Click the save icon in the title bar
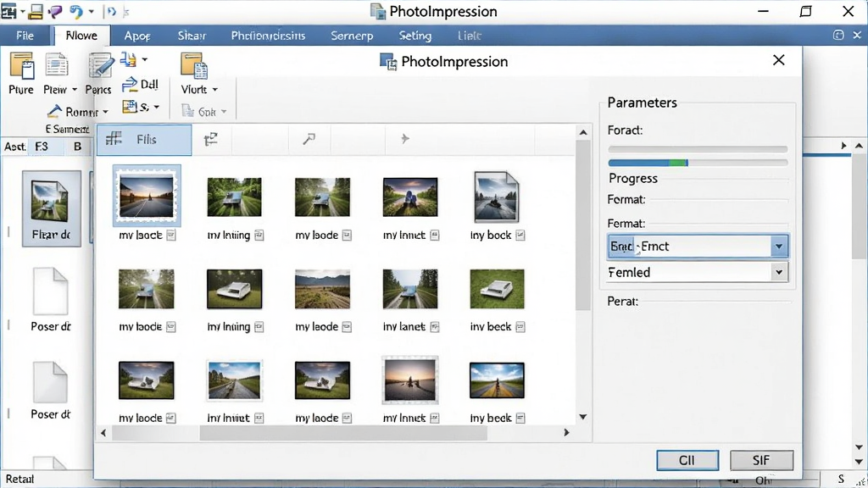The image size is (868, 488). point(36,12)
